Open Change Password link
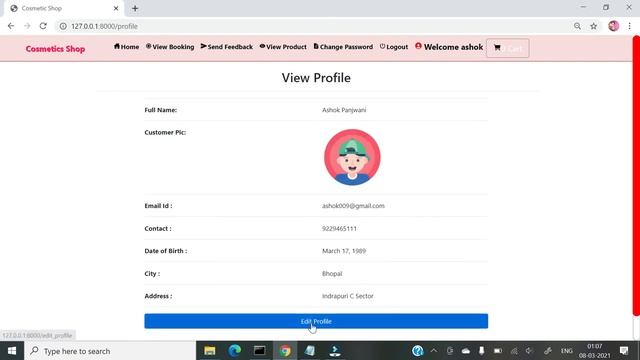The image size is (640, 360). [x=343, y=47]
